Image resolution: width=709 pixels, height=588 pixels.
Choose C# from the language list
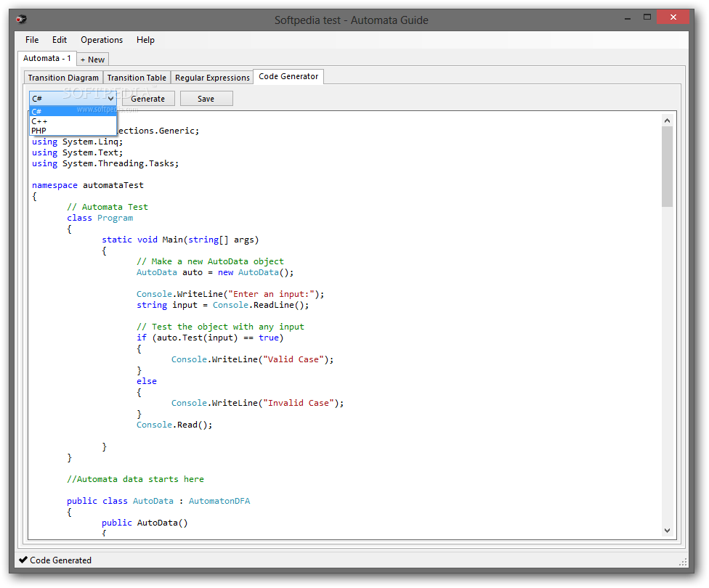click(x=73, y=111)
